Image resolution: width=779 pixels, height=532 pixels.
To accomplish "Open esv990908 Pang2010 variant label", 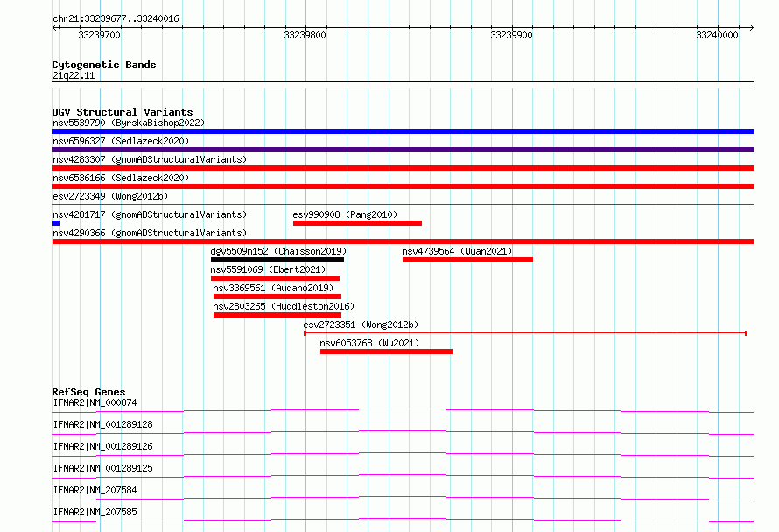I will point(345,214).
